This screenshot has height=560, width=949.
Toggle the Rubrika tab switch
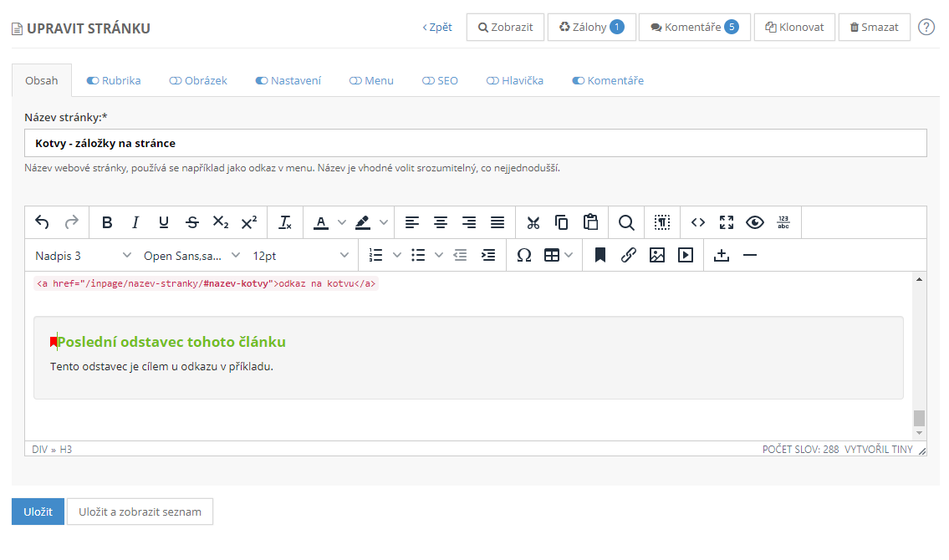(93, 81)
